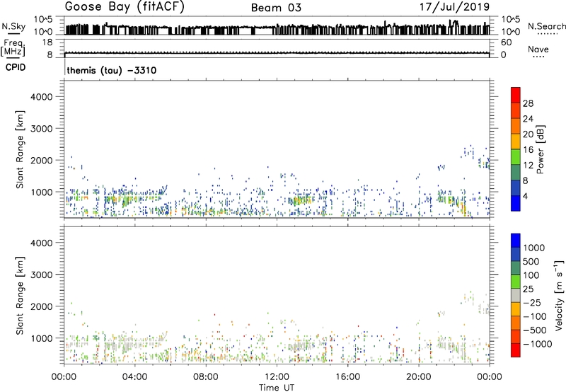The width and height of the screenshot is (566, 392).
Task: Select the Beam 03 heading
Action: 276,8
